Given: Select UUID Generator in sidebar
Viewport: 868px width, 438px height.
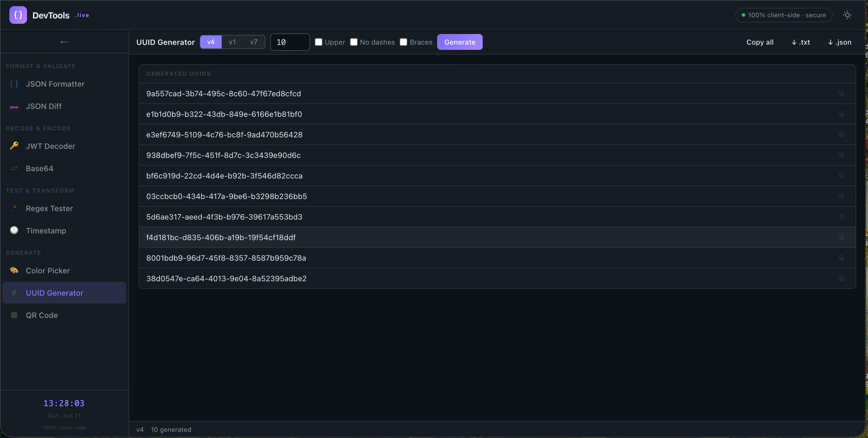Looking at the screenshot, I should click(x=64, y=293).
